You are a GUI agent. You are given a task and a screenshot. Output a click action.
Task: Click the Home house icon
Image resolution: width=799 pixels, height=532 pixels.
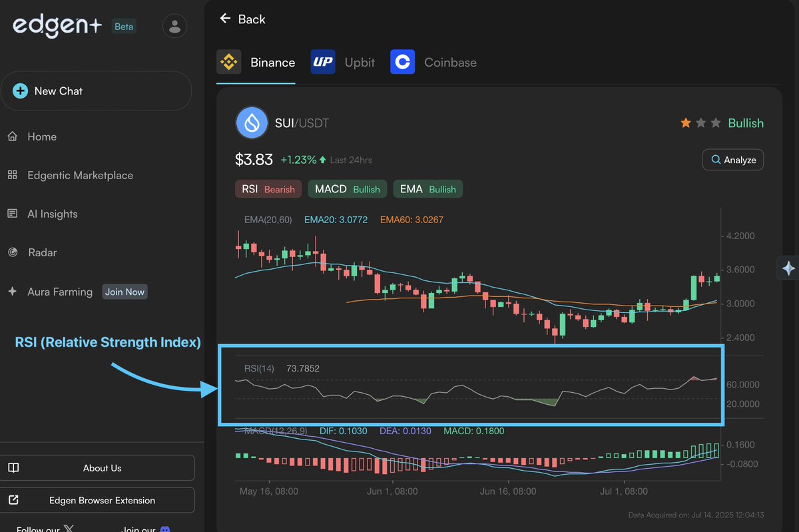click(12, 136)
